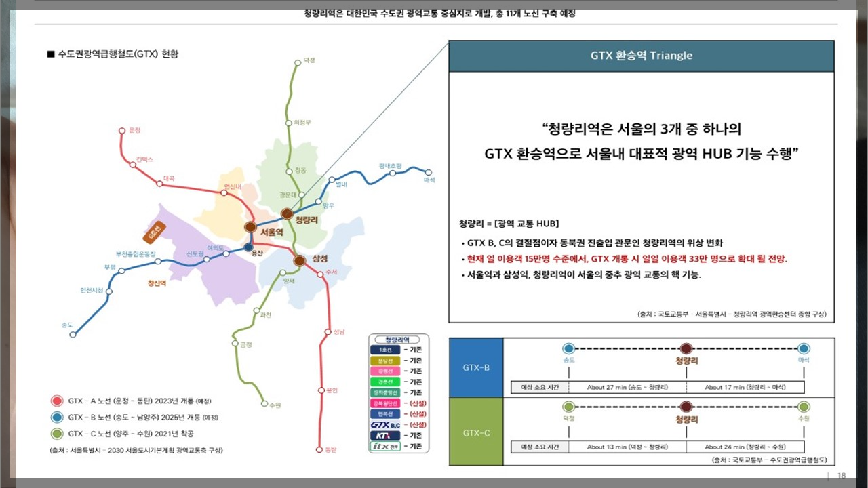
Task: Click the 송도 circle in the GTX-B diagram
Action: 568,348
